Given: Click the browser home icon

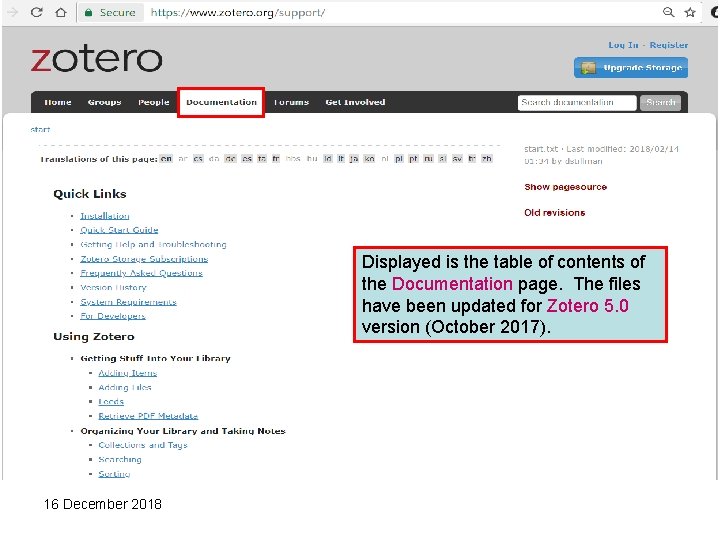Looking at the screenshot, I should pyautogui.click(x=61, y=12).
